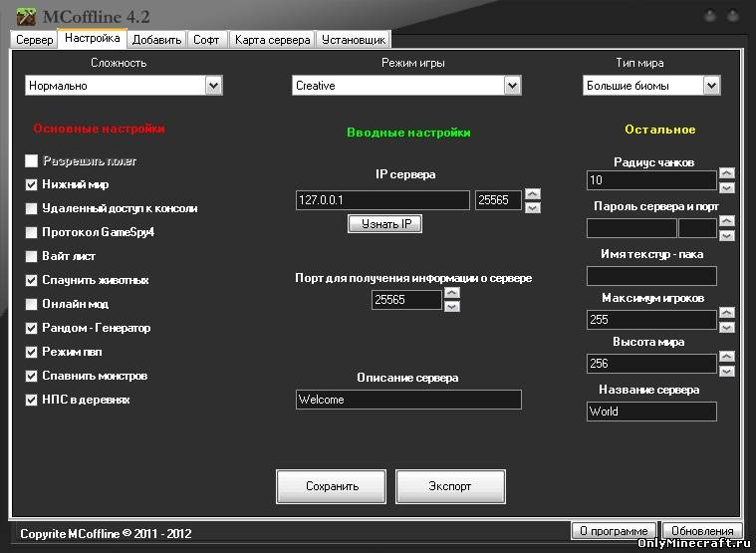Increase the chunk radius value
The image size is (756, 553).
tap(727, 174)
